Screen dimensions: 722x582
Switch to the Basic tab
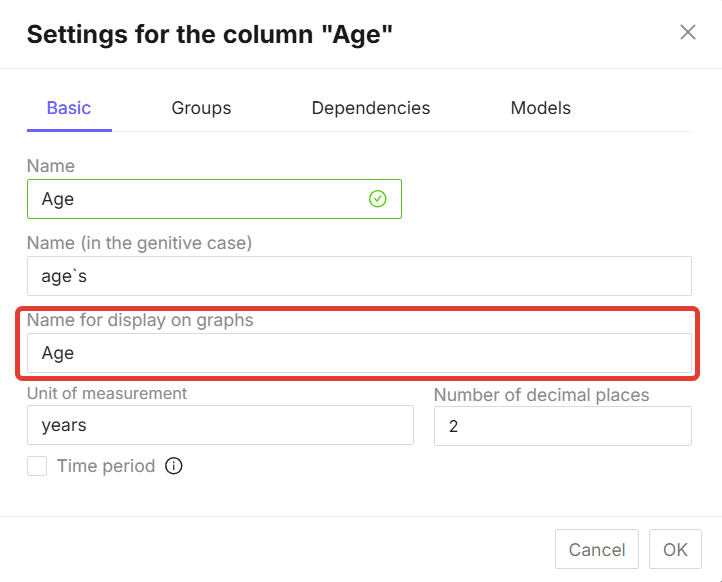pos(69,108)
